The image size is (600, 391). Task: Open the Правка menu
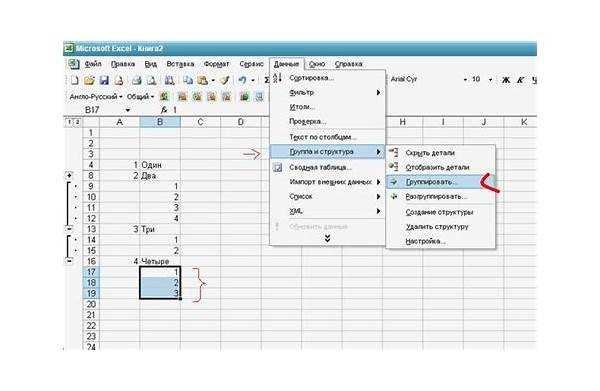pyautogui.click(x=122, y=64)
